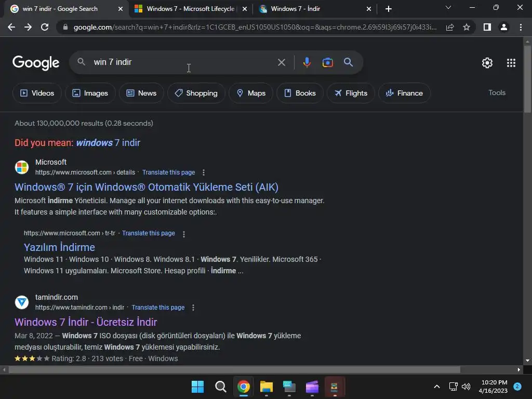Start voice search with the microphone icon
Screen dimensions: 532x399
(x=307, y=62)
